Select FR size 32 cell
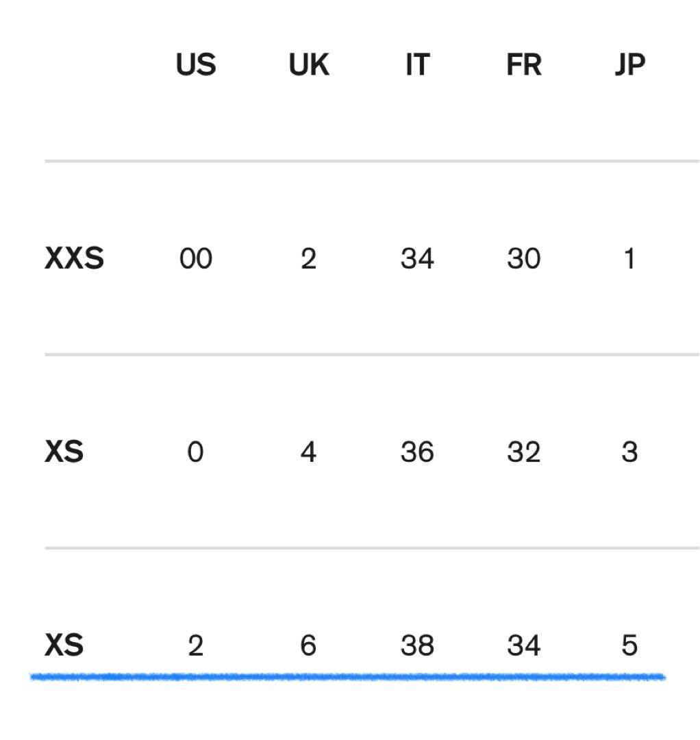This screenshot has height=740, width=700. 523,452
